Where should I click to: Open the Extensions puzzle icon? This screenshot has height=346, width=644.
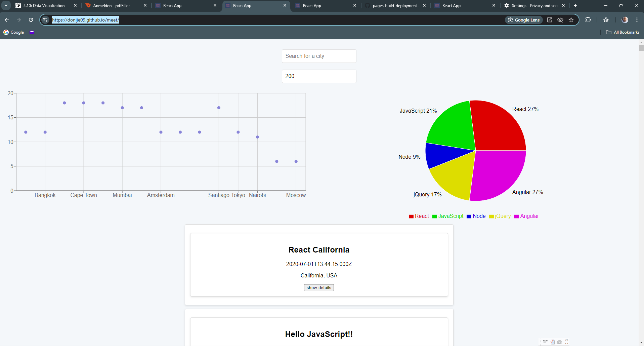(588, 20)
